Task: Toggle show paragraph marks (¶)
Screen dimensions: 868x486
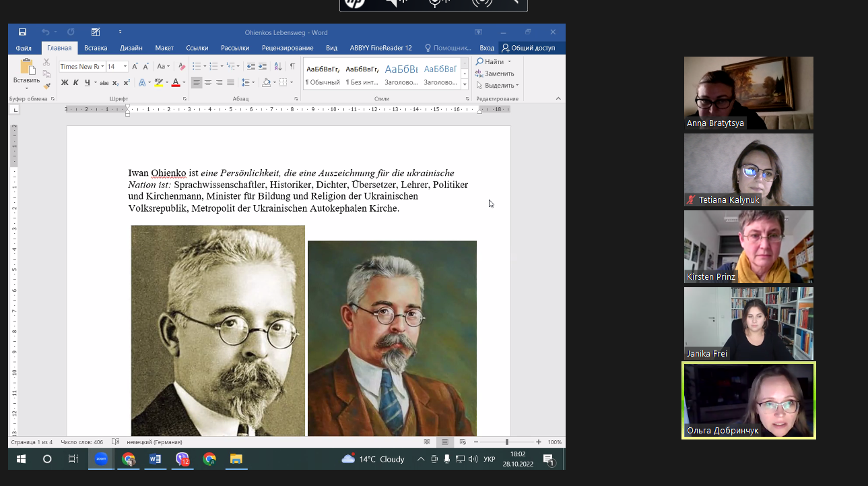Action: 292,66
